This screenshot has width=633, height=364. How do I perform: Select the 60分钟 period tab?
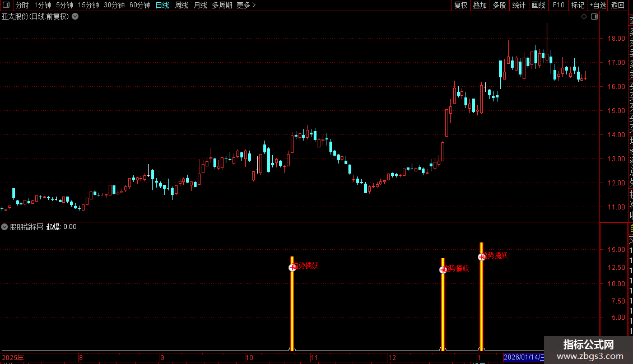click(x=139, y=5)
